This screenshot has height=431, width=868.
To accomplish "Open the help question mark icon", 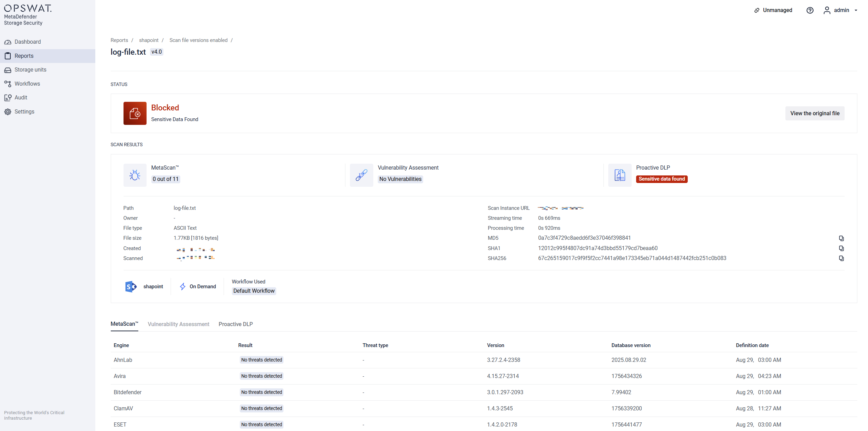I will tap(810, 10).
